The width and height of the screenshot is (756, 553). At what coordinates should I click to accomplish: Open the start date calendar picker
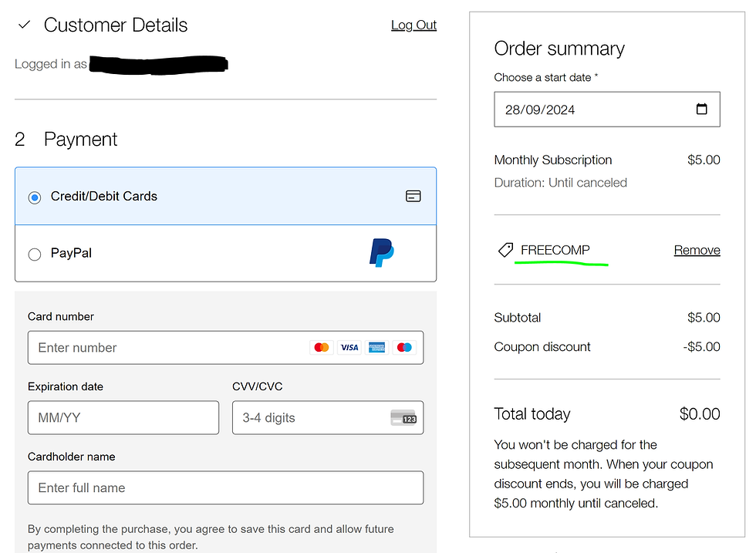[701, 110]
